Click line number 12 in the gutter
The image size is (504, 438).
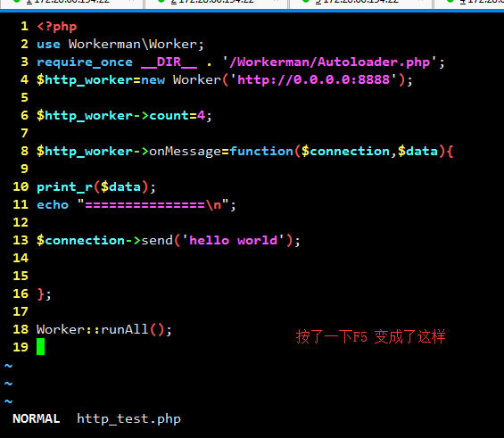coord(21,222)
